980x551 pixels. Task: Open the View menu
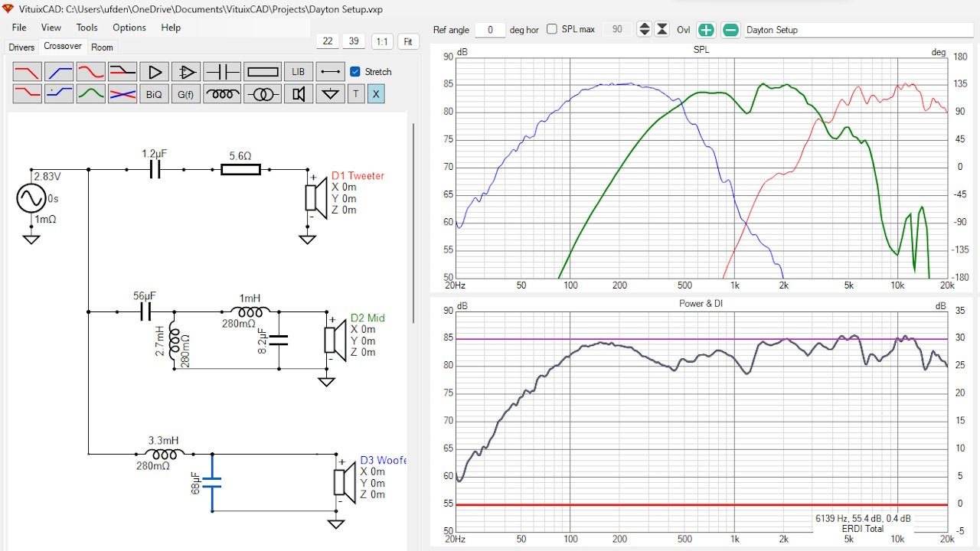click(51, 28)
